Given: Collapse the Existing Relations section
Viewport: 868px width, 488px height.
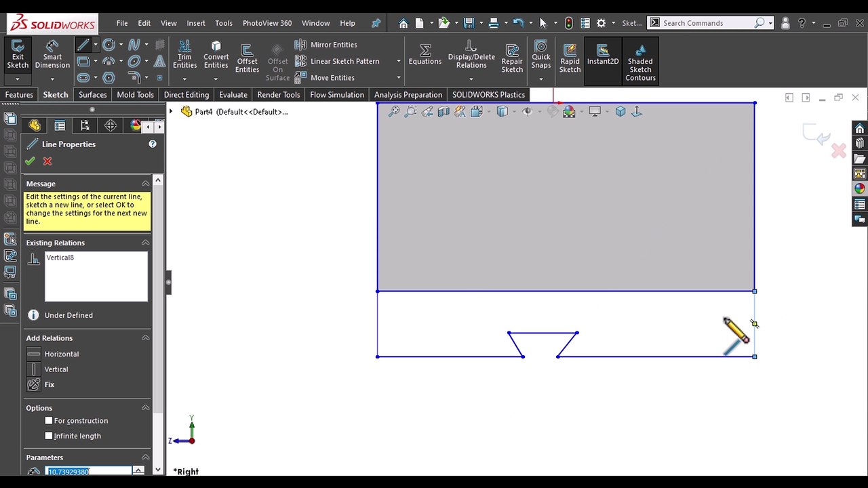Looking at the screenshot, I should tap(145, 243).
